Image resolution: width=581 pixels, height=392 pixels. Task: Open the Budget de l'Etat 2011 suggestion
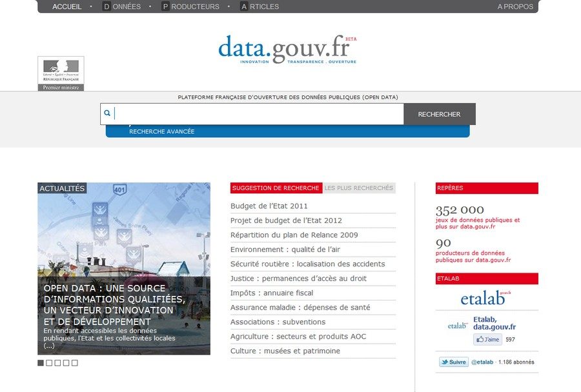(x=269, y=206)
